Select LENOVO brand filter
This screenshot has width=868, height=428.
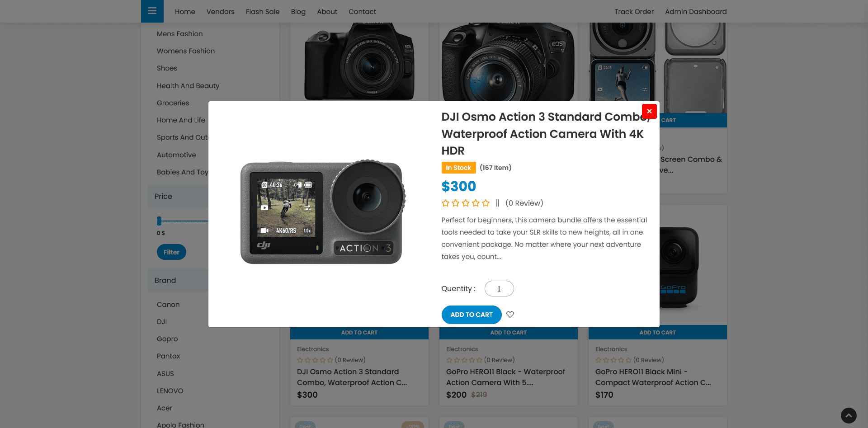pos(170,391)
